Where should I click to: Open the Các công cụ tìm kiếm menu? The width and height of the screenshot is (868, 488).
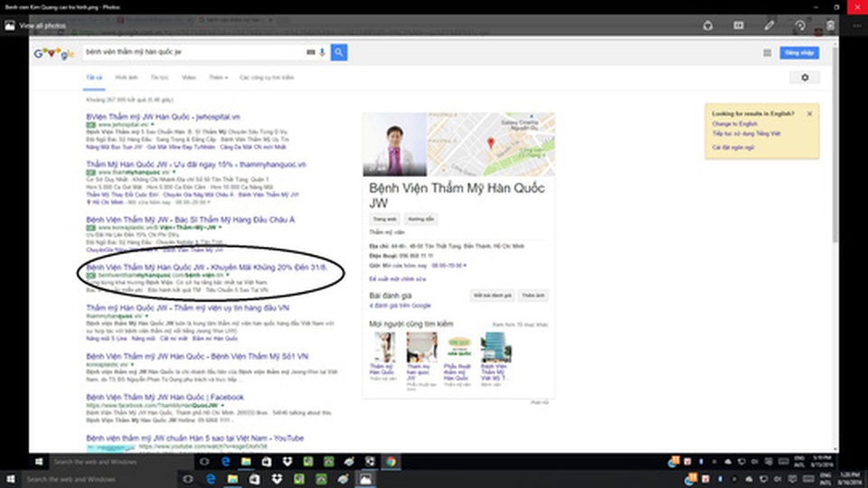tap(266, 78)
